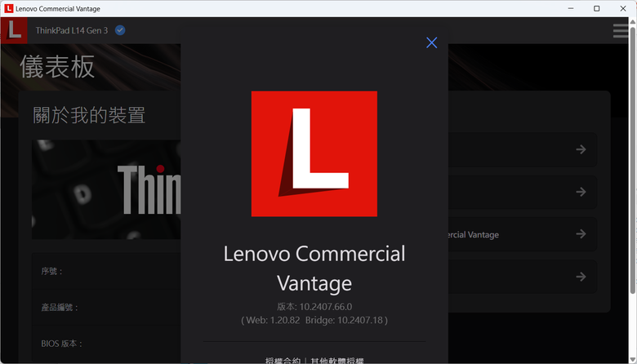Open the topmost arrow row in the right panel
The width and height of the screenshot is (637, 364).
click(x=523, y=149)
